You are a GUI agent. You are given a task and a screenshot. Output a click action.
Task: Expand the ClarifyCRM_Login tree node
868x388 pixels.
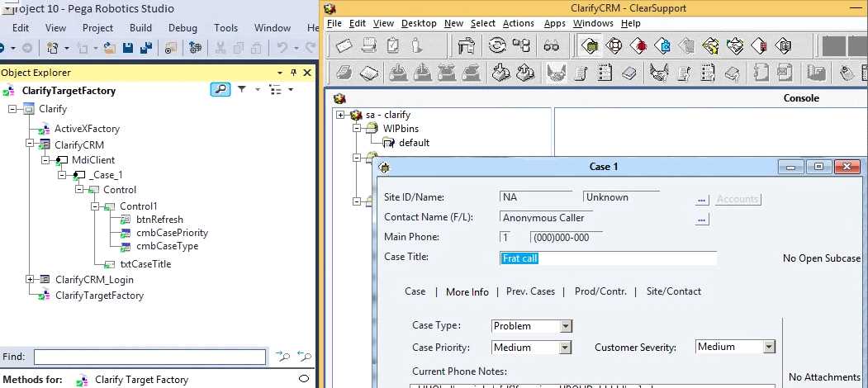click(x=31, y=280)
